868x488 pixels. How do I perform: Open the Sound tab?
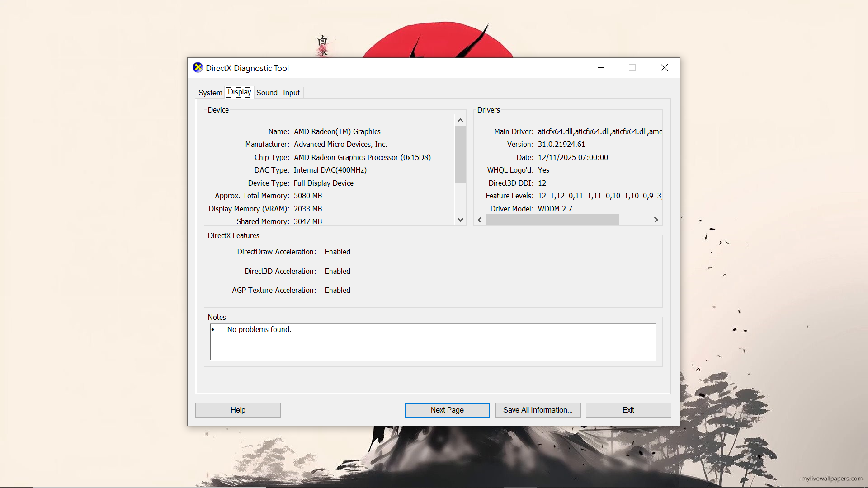[x=267, y=93]
